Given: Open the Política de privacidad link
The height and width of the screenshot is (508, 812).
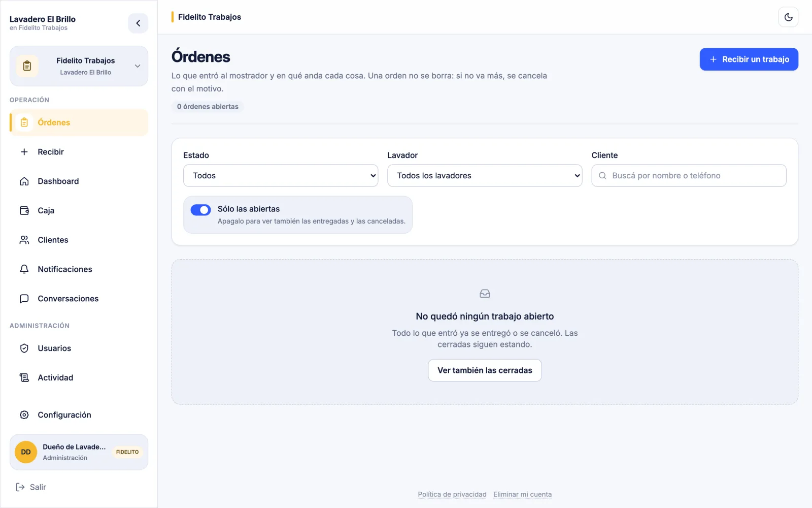Looking at the screenshot, I should pos(452,494).
